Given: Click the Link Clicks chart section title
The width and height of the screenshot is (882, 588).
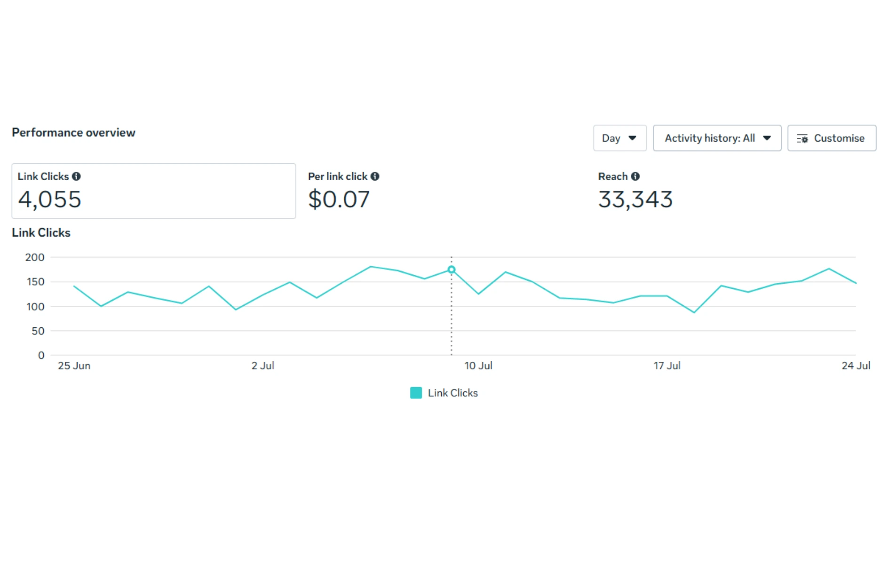Looking at the screenshot, I should (x=41, y=232).
